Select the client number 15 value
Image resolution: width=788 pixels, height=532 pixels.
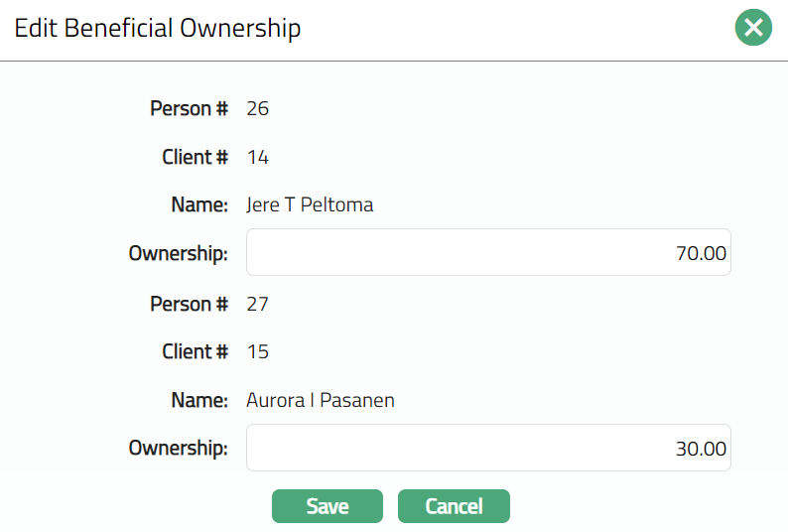(x=258, y=351)
